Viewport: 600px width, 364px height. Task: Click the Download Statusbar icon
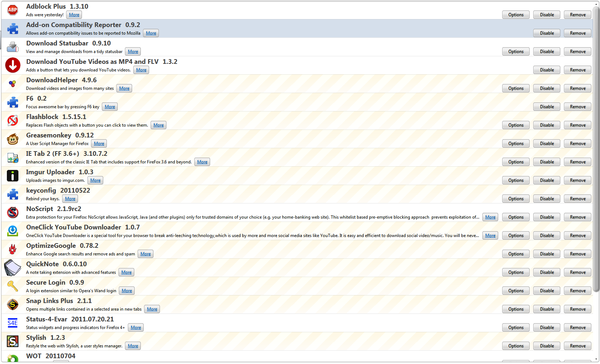pos(13,47)
